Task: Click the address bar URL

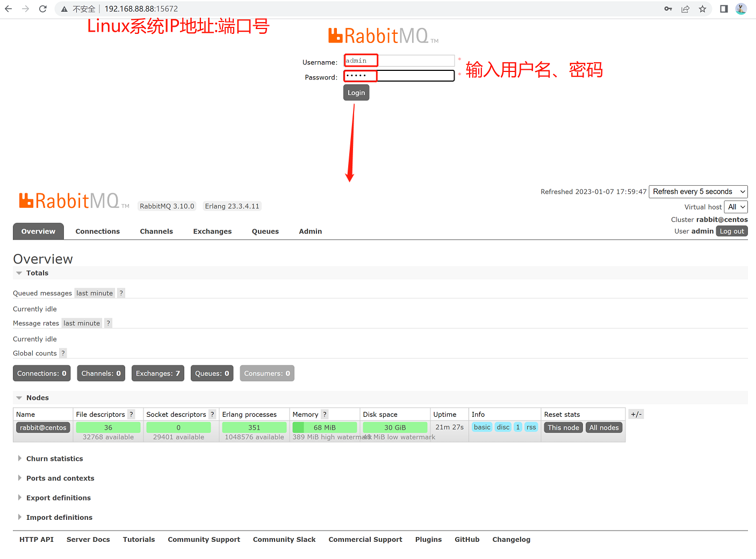Action: tap(141, 9)
